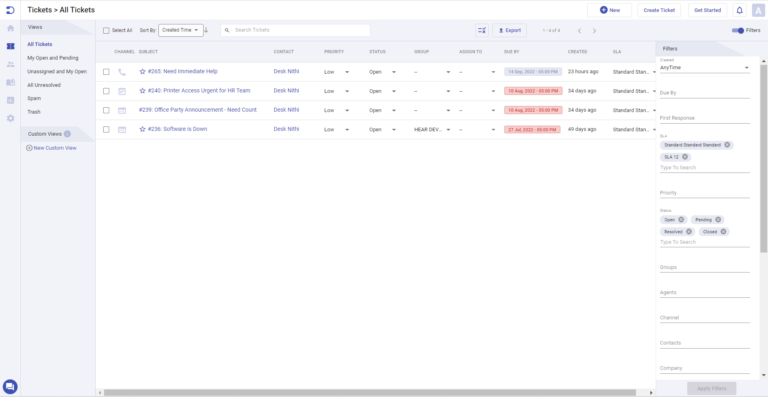Remove the Standard Standard Standard SLA chip
The image size is (768, 397).
(x=727, y=145)
